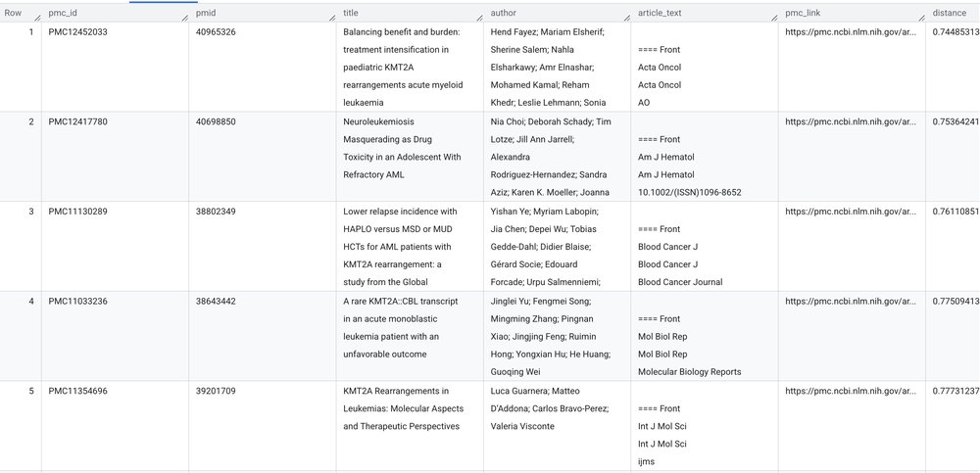The width and height of the screenshot is (980, 473).
Task: Open the pmc_link URL in row 1
Action: tap(849, 32)
